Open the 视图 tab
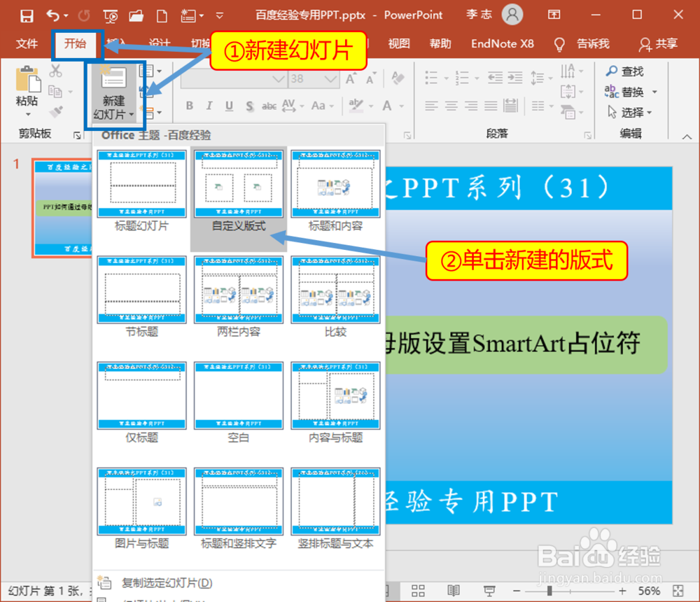 (399, 44)
